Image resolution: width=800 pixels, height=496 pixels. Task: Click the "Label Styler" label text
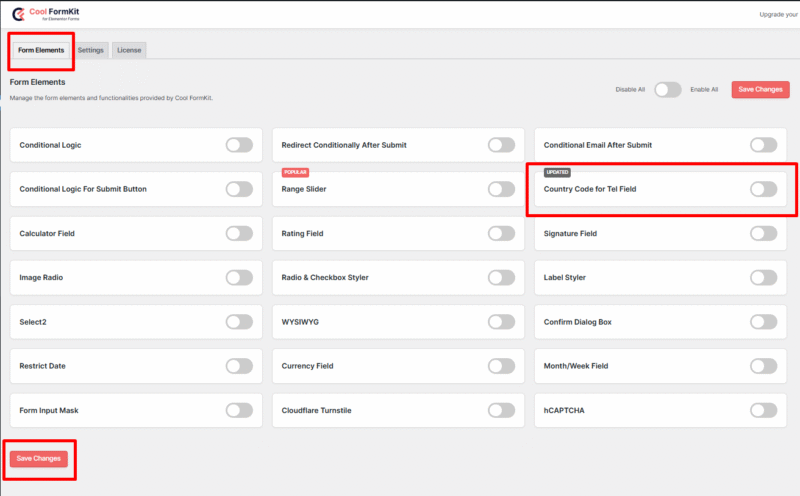point(565,278)
